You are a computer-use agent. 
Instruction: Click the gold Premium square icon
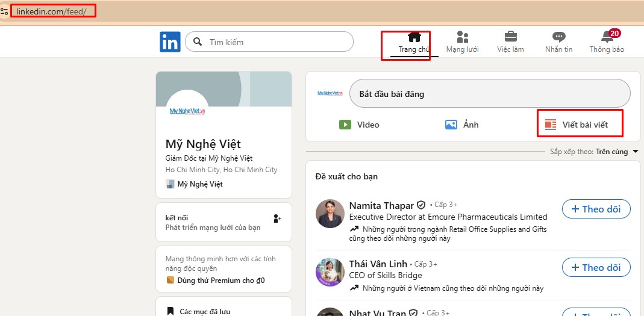(x=170, y=280)
